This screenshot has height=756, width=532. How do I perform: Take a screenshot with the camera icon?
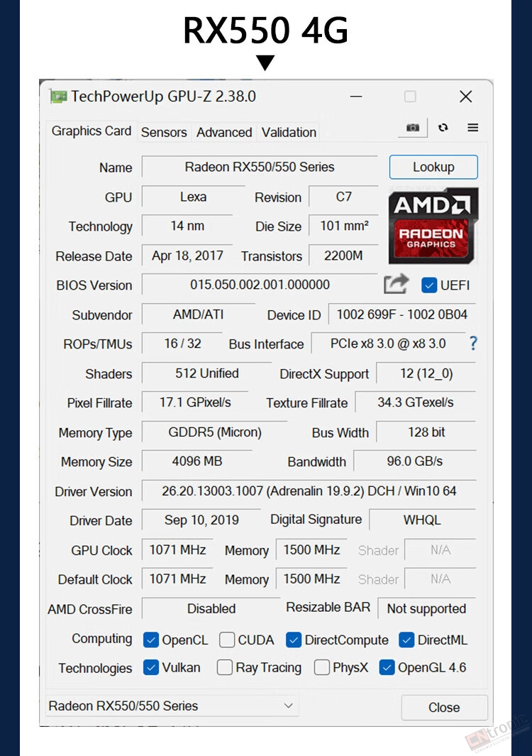(x=413, y=127)
